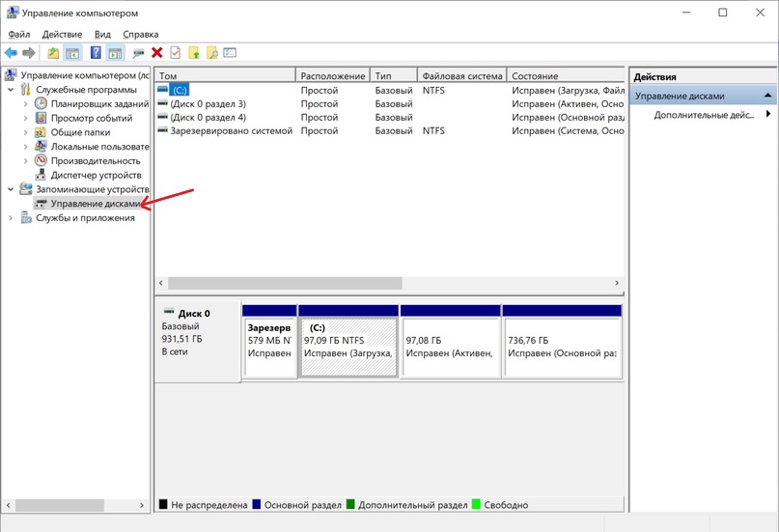The image size is (779, 532).
Task: Select Управление дисками tree item
Action: 95,204
